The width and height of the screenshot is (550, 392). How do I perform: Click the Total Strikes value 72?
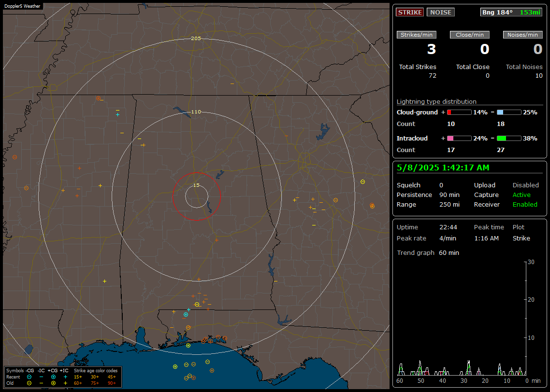(433, 76)
